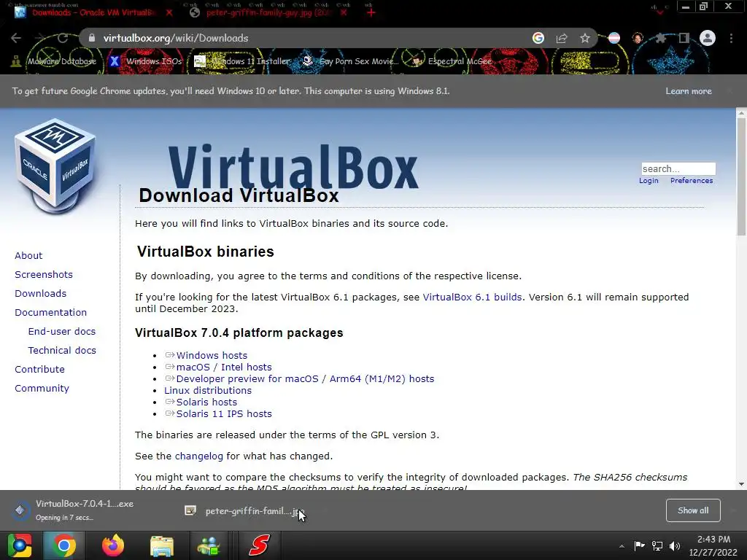
Task: Open the new tab plus button
Action: tap(371, 12)
